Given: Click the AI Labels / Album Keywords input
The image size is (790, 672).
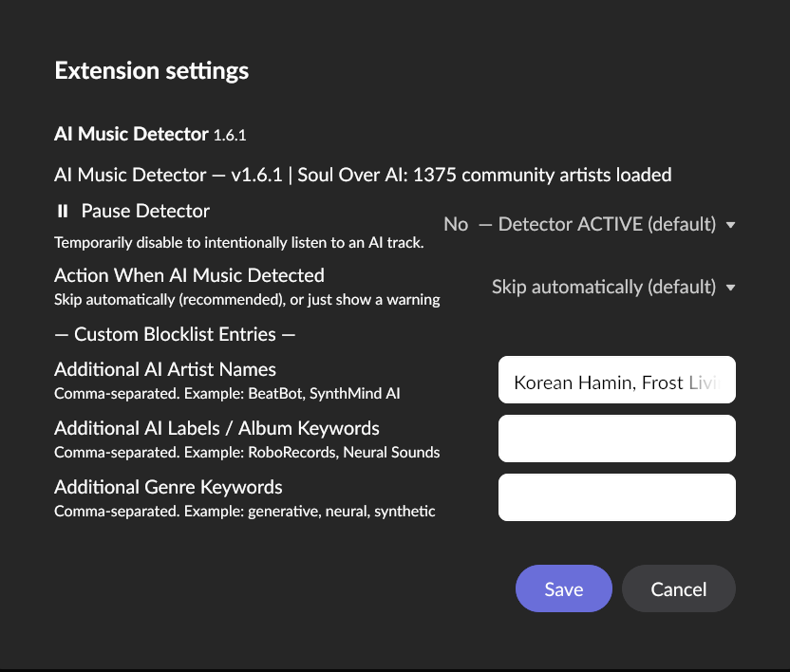Looking at the screenshot, I should click(x=616, y=439).
